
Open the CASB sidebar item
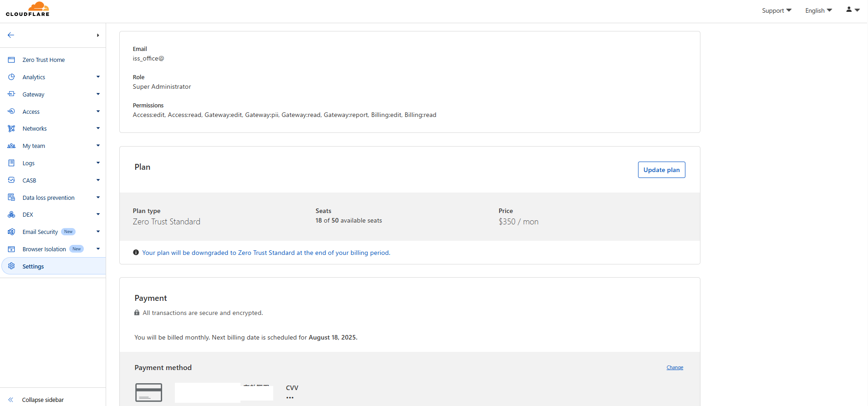point(29,181)
